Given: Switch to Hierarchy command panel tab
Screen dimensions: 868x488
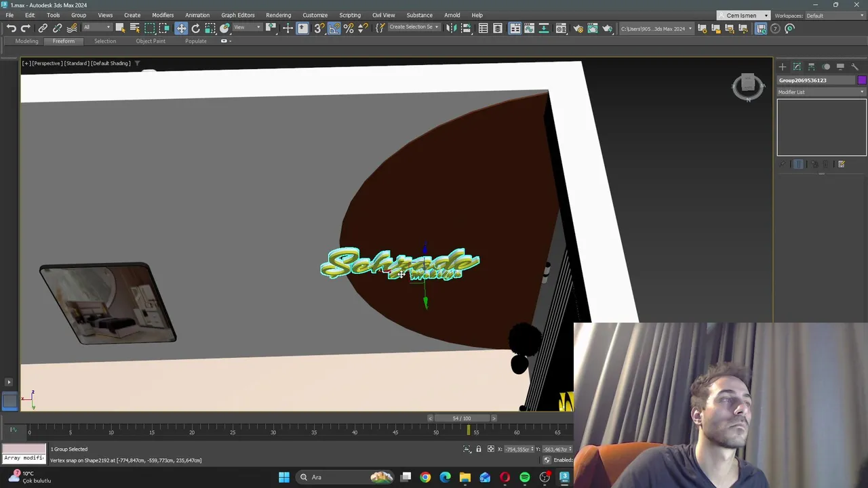Looking at the screenshot, I should (x=812, y=66).
